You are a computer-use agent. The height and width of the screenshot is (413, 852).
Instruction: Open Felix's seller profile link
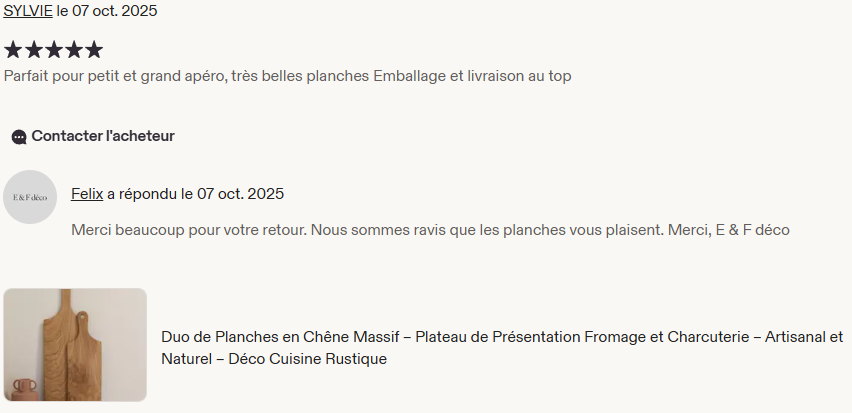87,193
